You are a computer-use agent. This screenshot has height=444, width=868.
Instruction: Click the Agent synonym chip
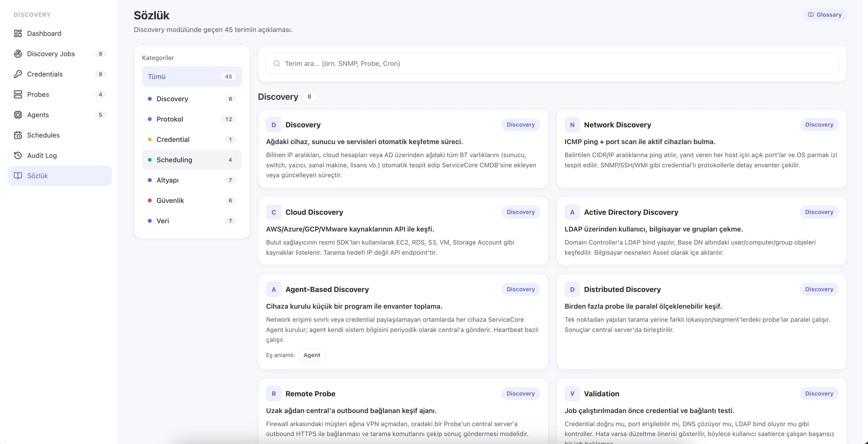click(312, 355)
